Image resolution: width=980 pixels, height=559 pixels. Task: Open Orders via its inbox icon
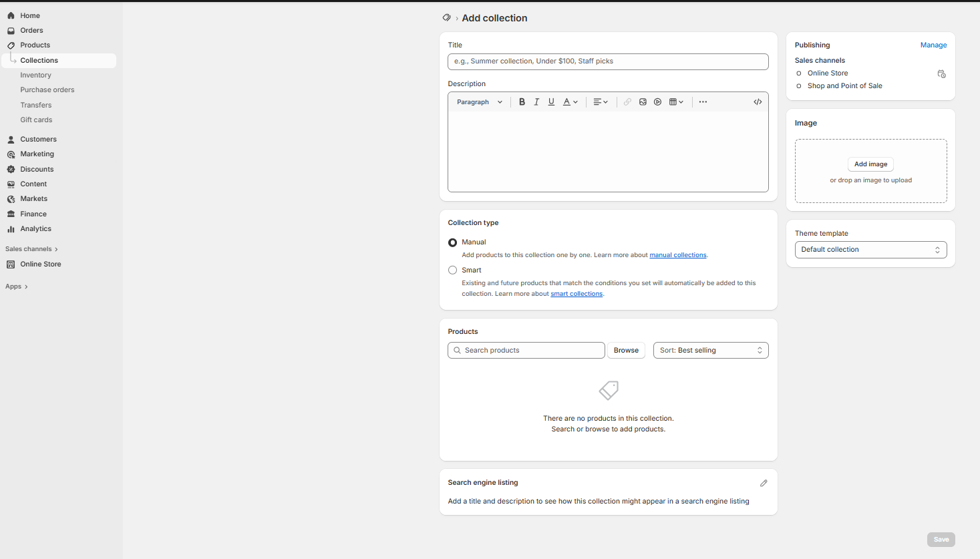11,31
